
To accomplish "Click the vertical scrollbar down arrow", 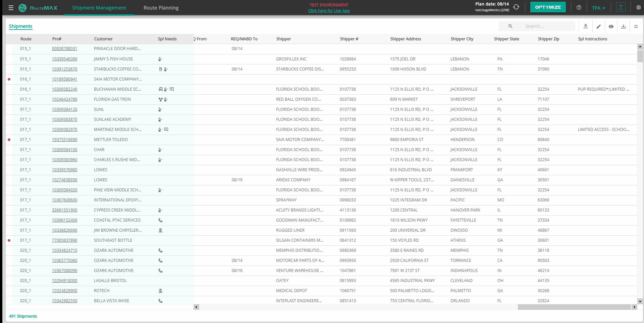I will point(640,302).
